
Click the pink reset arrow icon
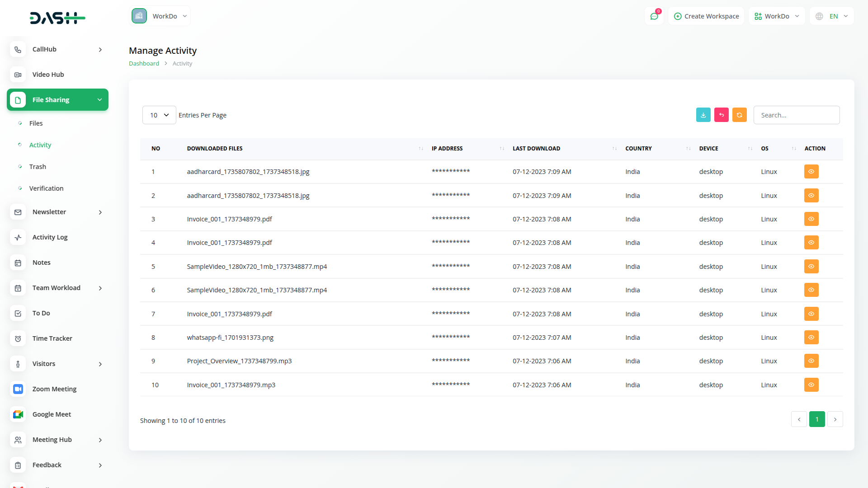(x=721, y=115)
